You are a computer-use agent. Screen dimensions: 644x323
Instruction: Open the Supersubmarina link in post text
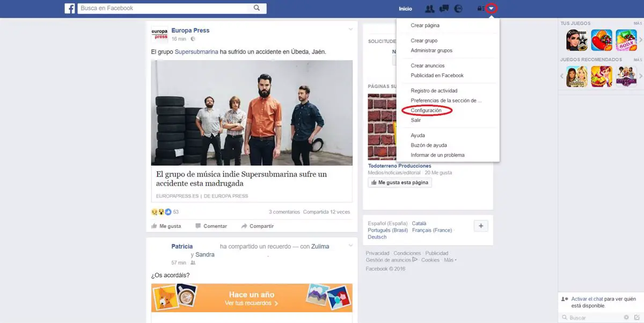click(x=196, y=52)
